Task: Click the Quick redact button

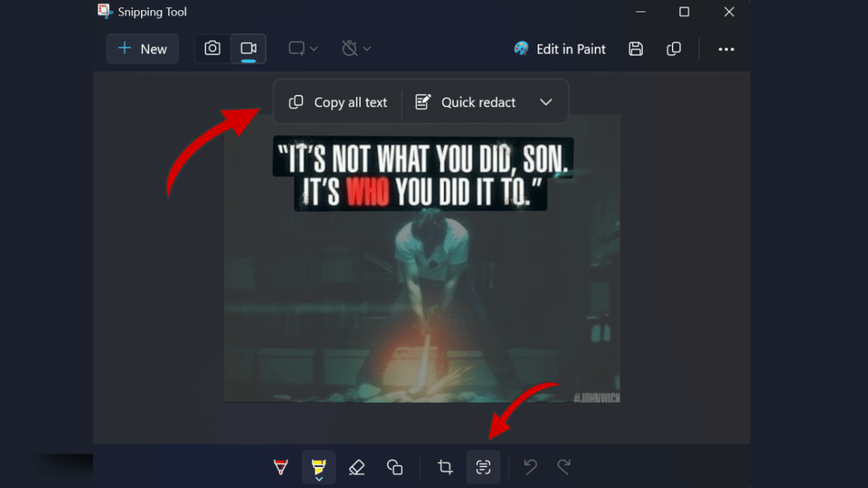Action: point(465,103)
